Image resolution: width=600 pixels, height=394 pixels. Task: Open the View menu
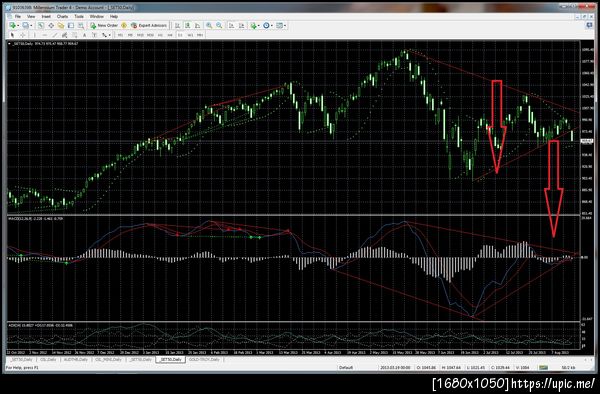pyautogui.click(x=31, y=16)
